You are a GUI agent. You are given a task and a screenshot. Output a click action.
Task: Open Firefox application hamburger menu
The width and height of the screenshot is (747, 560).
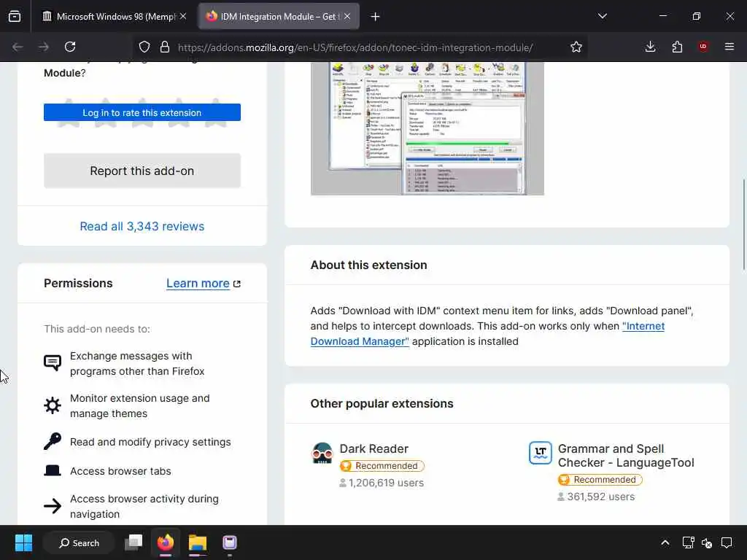tap(729, 47)
